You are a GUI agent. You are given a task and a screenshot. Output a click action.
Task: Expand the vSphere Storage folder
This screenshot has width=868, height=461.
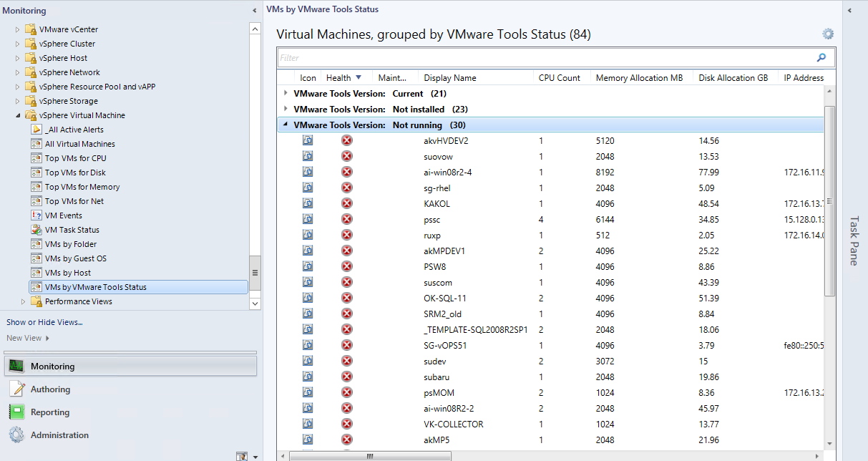pos(18,101)
